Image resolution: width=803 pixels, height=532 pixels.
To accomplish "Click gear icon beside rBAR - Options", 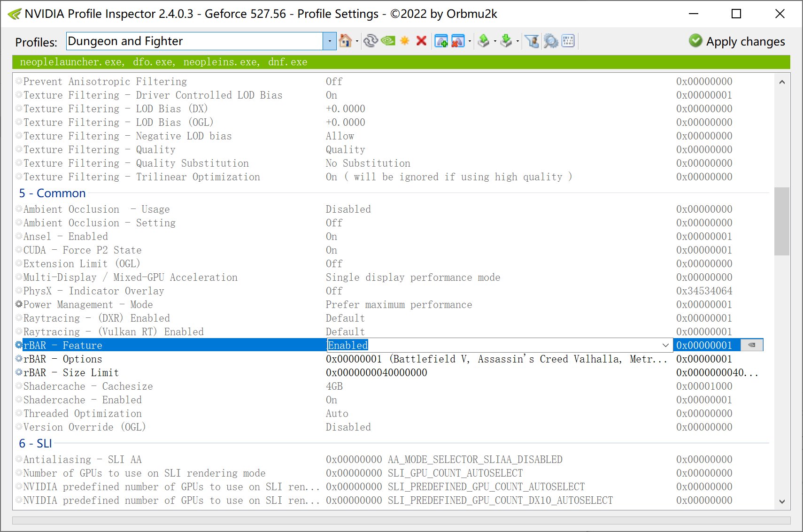I will [19, 359].
